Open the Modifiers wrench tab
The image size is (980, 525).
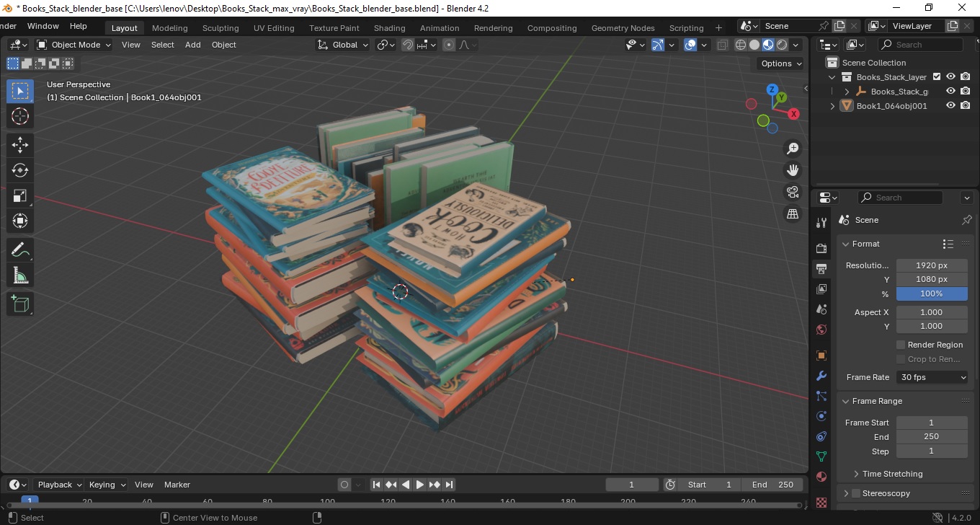(821, 376)
